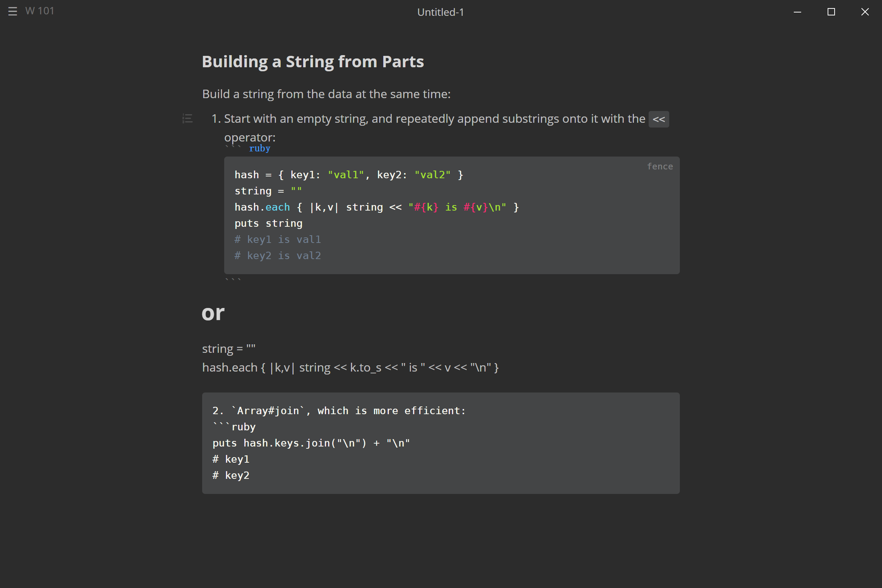
Task: Click the ```ruby line in second block
Action: (x=234, y=427)
